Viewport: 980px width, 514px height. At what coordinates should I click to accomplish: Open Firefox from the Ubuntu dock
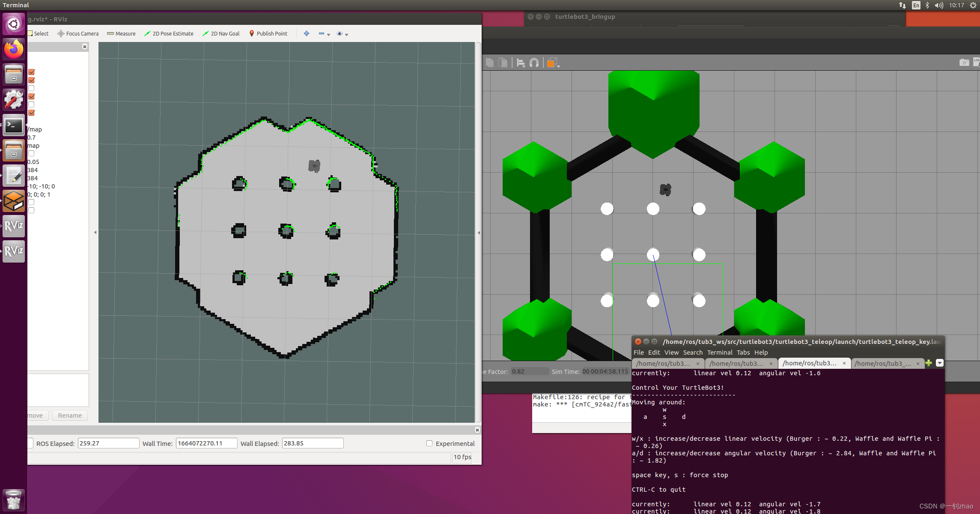[14, 49]
